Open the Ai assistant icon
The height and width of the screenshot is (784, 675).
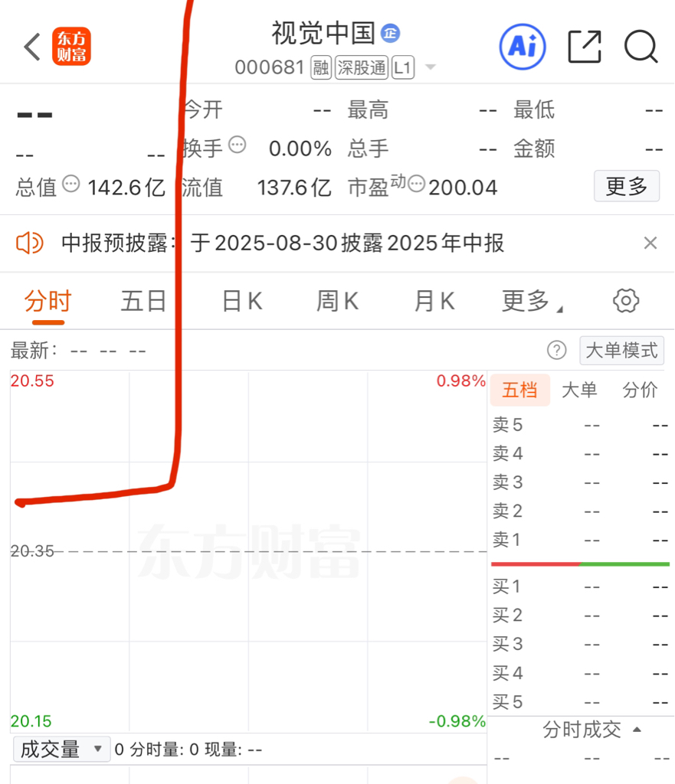click(x=523, y=47)
